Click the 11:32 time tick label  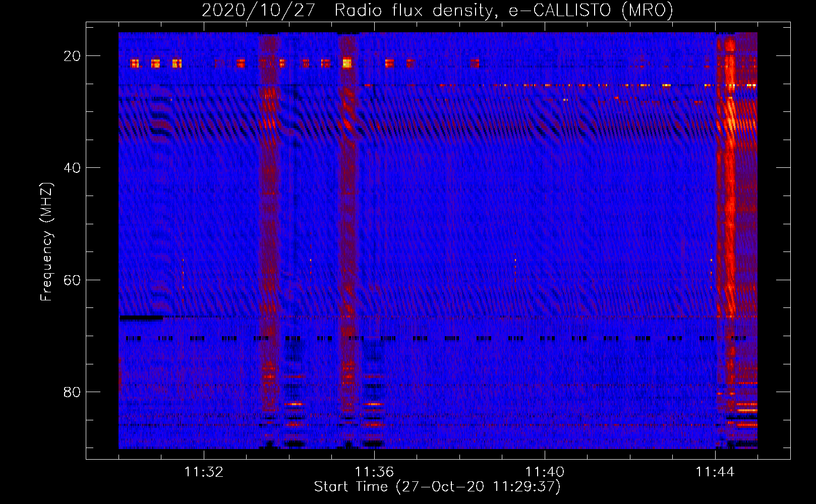coord(204,472)
